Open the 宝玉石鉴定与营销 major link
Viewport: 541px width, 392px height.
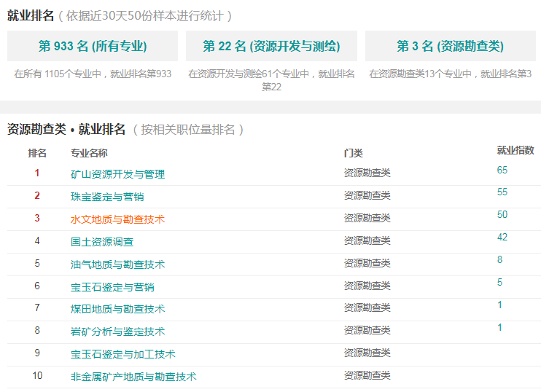pyautogui.click(x=112, y=287)
